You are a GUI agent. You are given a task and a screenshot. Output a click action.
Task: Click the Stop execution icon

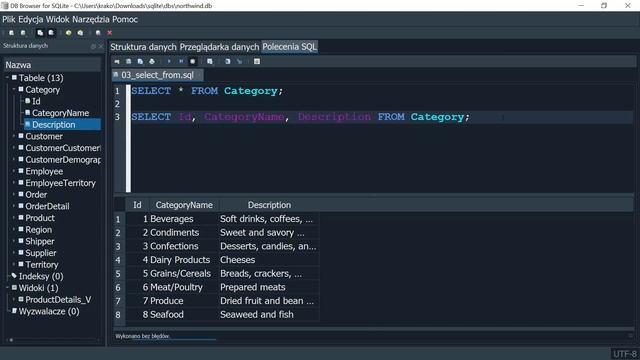(x=193, y=62)
